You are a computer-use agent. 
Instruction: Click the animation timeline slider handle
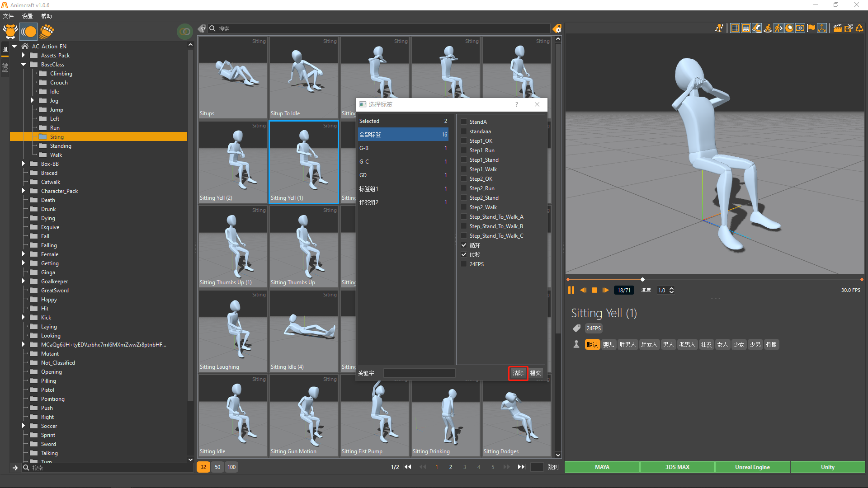coord(642,280)
